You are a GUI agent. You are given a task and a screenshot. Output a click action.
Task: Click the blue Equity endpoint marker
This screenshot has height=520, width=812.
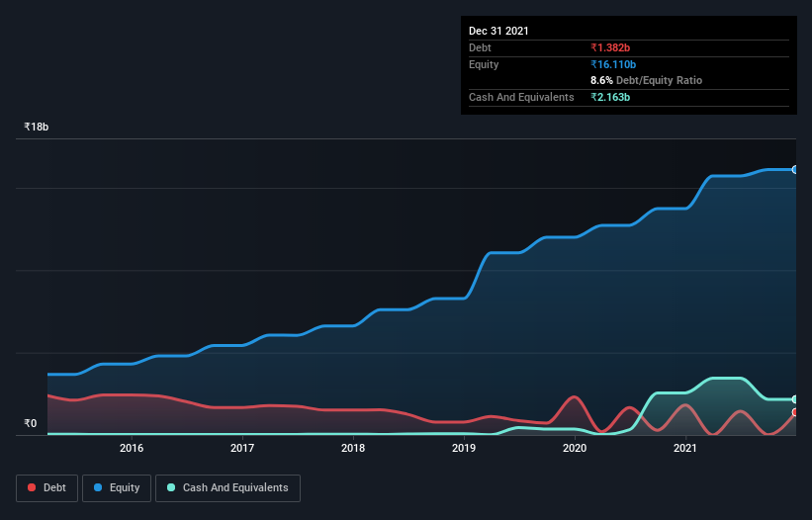pos(795,170)
